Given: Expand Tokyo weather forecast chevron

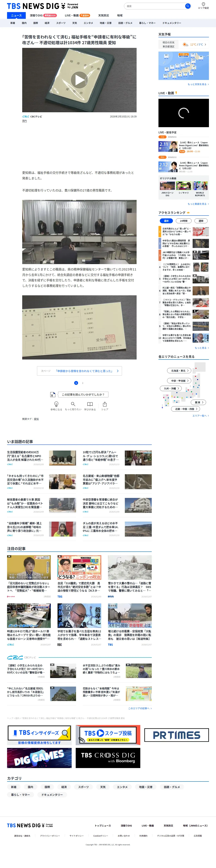Looking at the screenshot, I should click(205, 45).
